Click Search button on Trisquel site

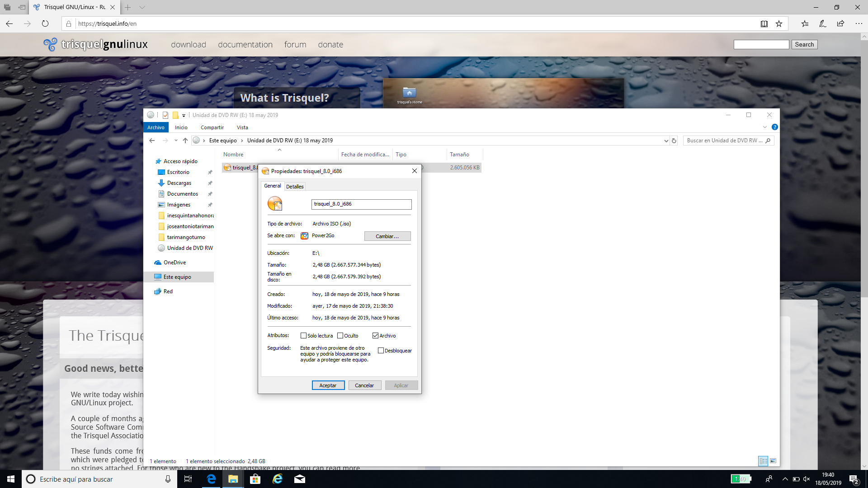804,44
